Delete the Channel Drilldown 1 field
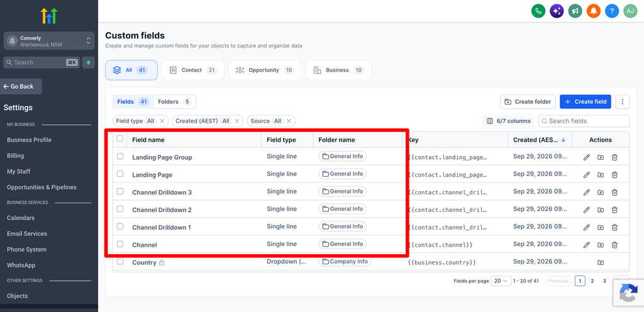The image size is (644, 312). pos(614,228)
